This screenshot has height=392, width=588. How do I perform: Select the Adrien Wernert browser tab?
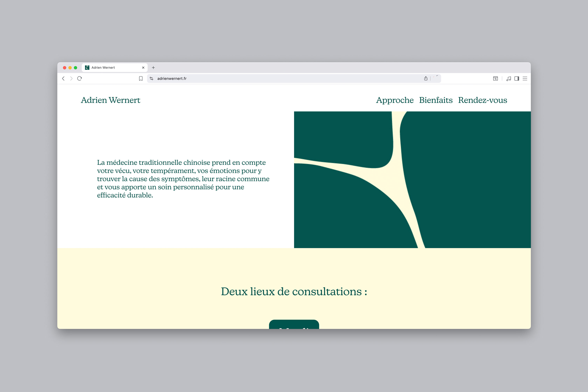pos(110,67)
